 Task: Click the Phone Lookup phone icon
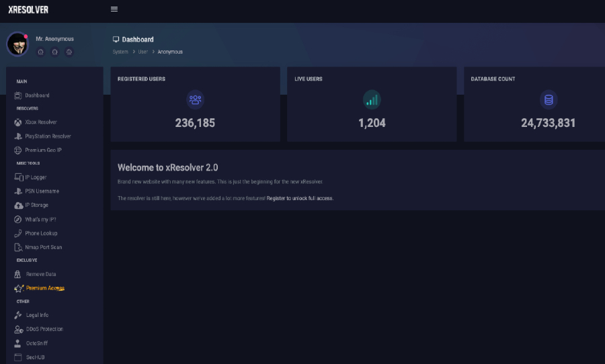pyautogui.click(x=17, y=233)
